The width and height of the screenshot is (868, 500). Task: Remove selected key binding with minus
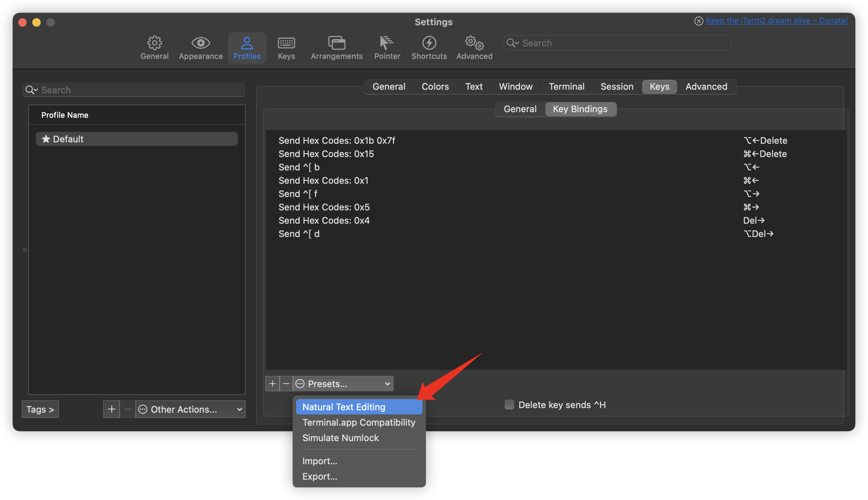[286, 384]
